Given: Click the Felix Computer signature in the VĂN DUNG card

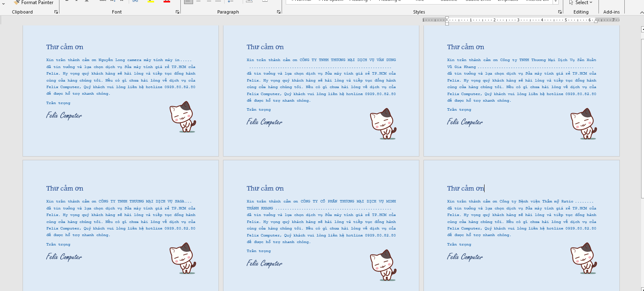Looking at the screenshot, I should pyautogui.click(x=264, y=122).
